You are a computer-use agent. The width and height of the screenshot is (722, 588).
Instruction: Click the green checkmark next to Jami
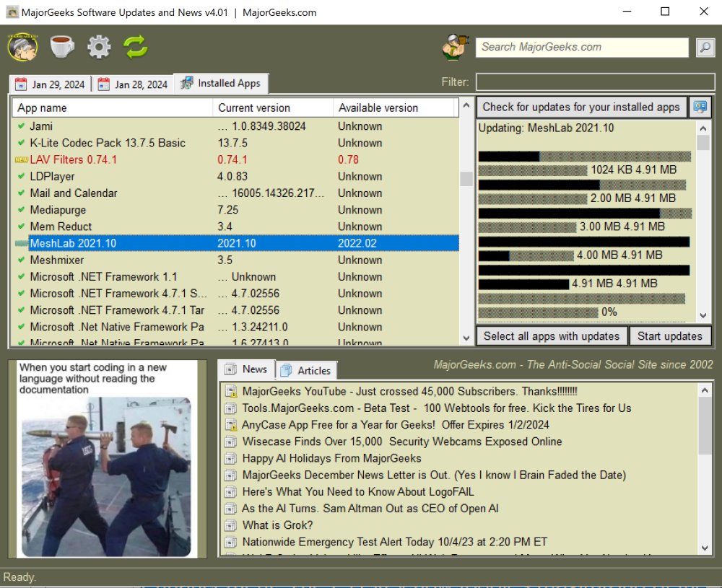tap(21, 126)
